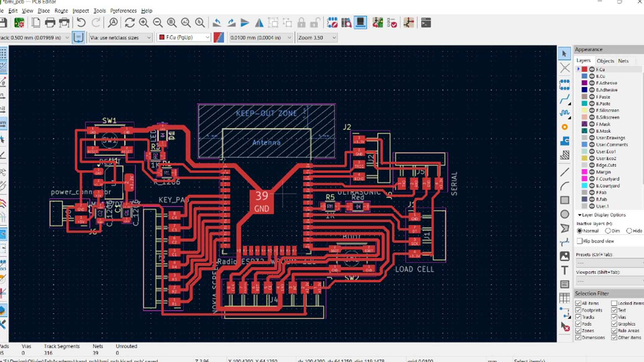
Task: Switch to the Nets tab
Action: point(623,61)
